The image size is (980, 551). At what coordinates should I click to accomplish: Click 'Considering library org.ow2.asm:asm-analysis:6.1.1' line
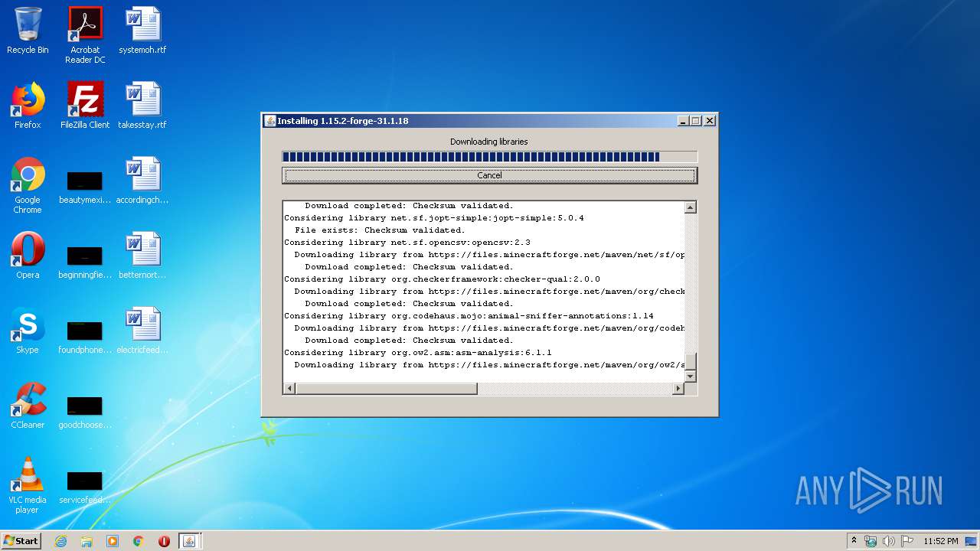click(418, 353)
